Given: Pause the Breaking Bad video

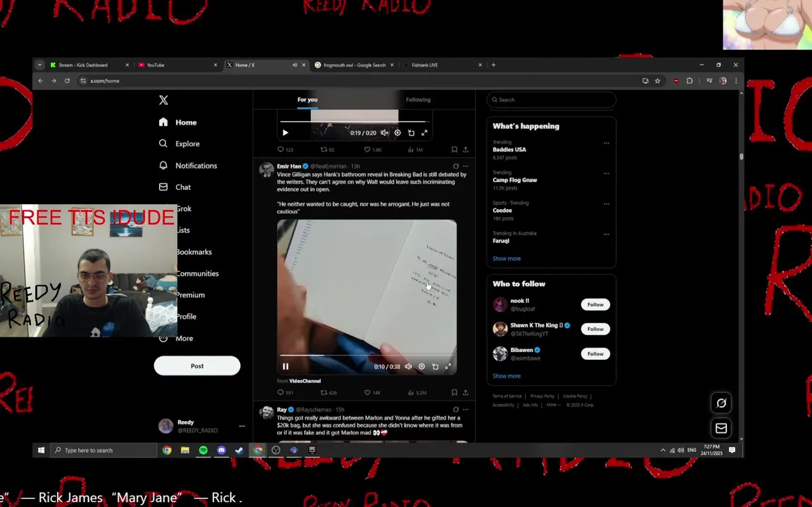Looking at the screenshot, I should [x=286, y=366].
